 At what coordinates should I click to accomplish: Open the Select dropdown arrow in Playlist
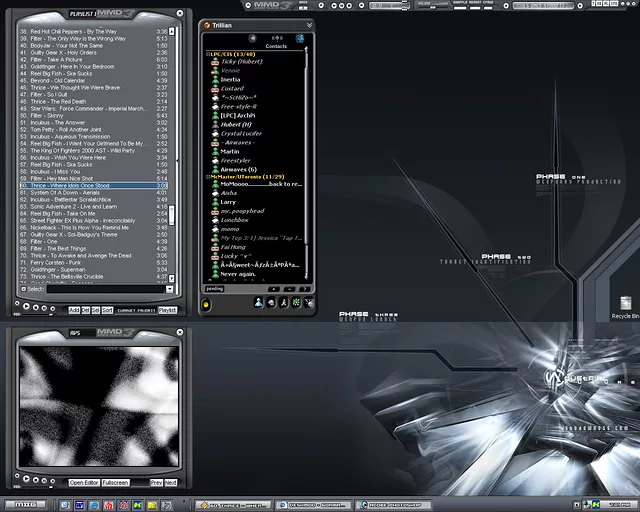point(169,289)
